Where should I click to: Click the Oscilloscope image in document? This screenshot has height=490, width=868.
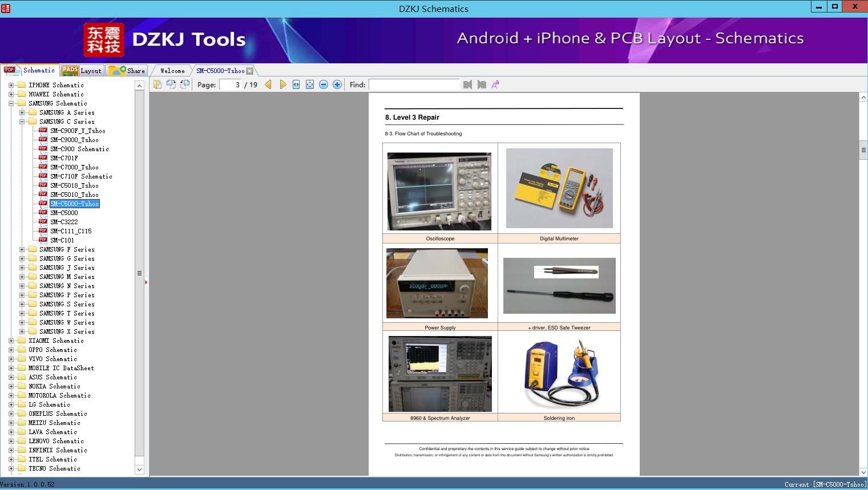[x=439, y=191]
